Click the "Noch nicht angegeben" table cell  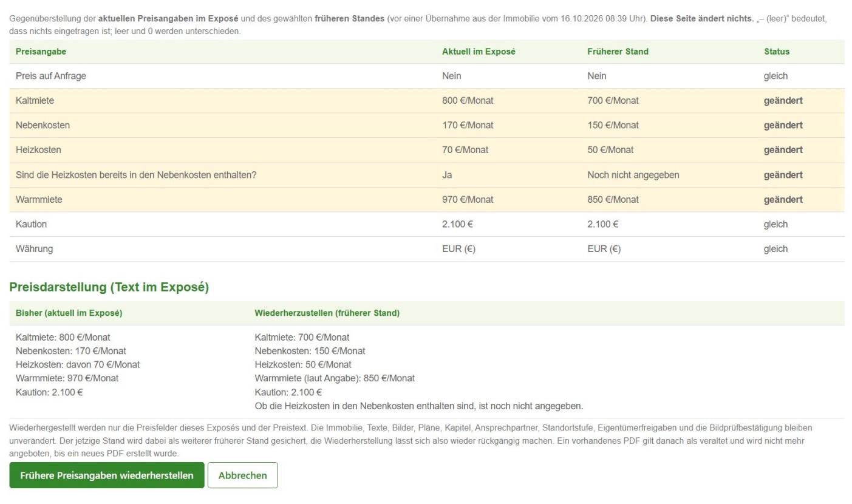(x=633, y=175)
